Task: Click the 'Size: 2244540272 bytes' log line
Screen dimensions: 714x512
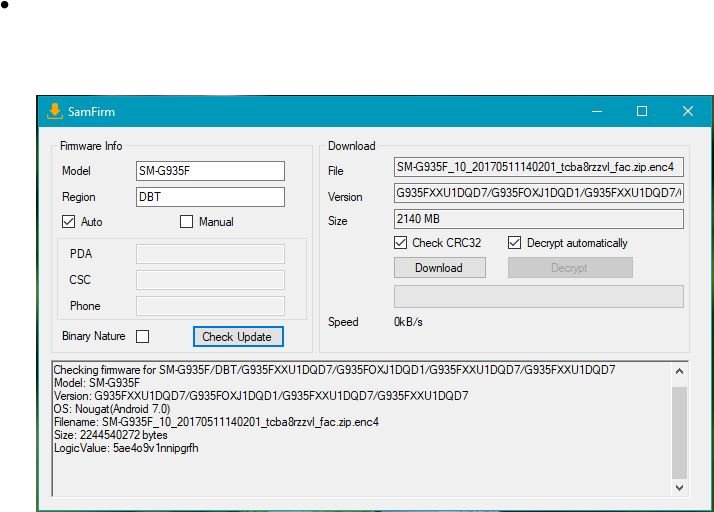Action: 111,435
